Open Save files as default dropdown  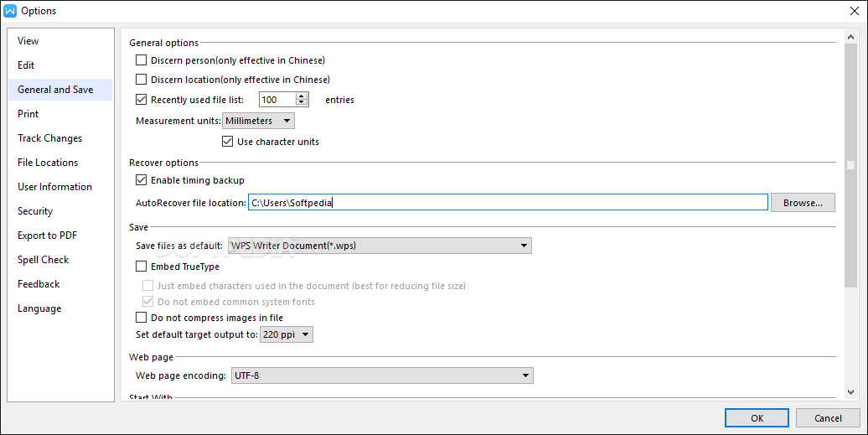pos(380,246)
